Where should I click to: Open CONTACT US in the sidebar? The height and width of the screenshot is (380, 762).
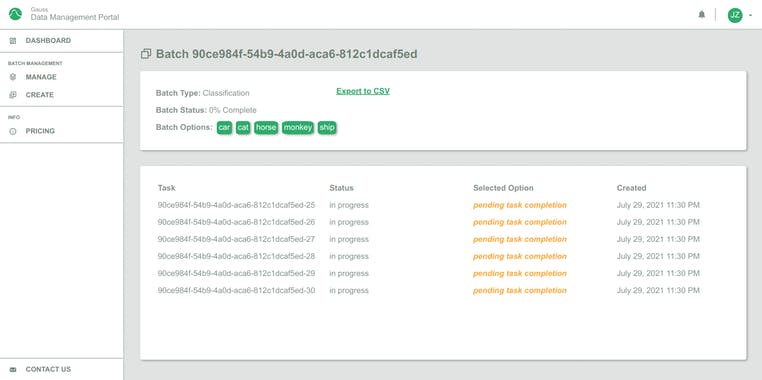48,369
